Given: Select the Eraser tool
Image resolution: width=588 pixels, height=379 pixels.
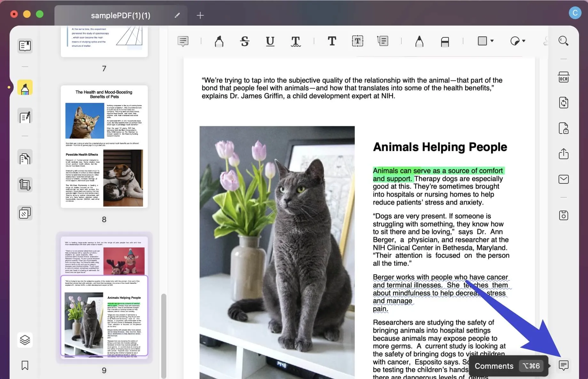Looking at the screenshot, I should coord(445,42).
